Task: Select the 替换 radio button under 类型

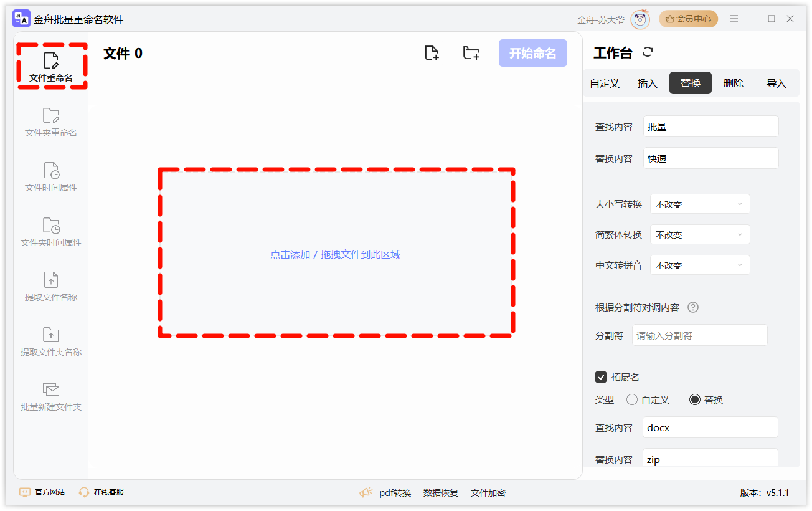Action: click(695, 399)
